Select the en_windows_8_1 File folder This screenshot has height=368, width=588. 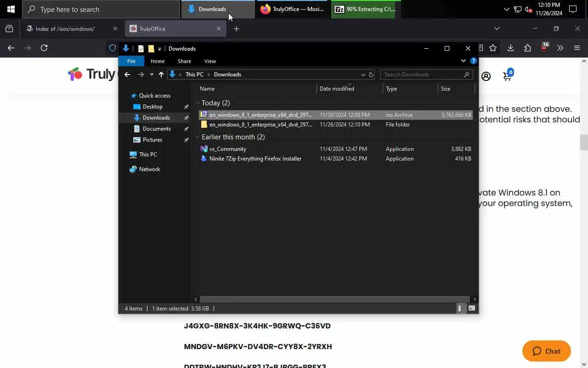[336, 125]
